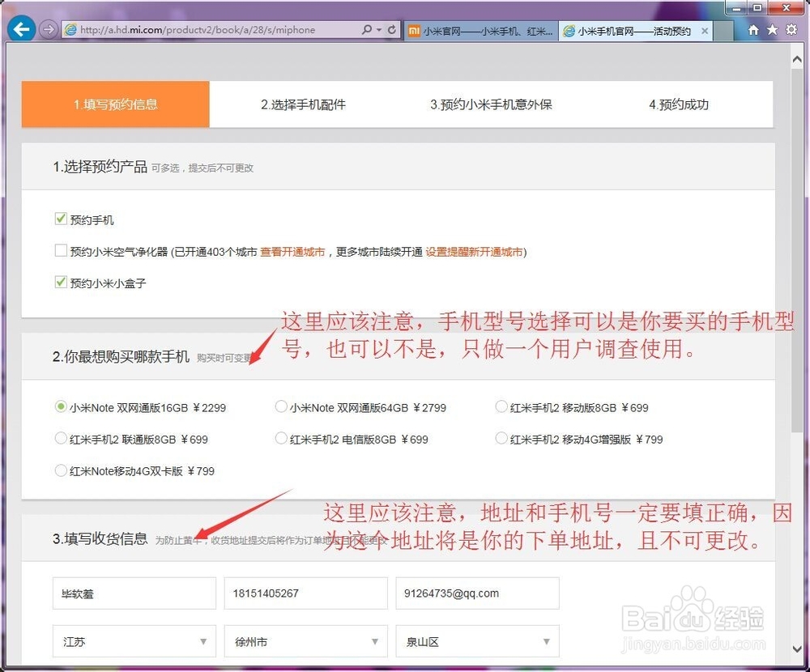This screenshot has height=672, width=810.
Task: Click the email field 91264735@qq.com
Action: (x=477, y=593)
